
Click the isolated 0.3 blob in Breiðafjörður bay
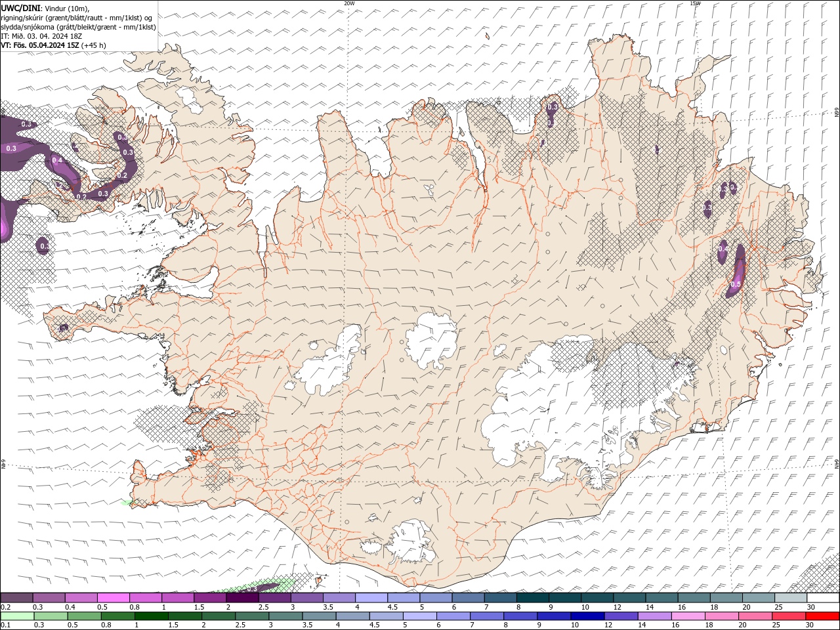[x=43, y=246]
